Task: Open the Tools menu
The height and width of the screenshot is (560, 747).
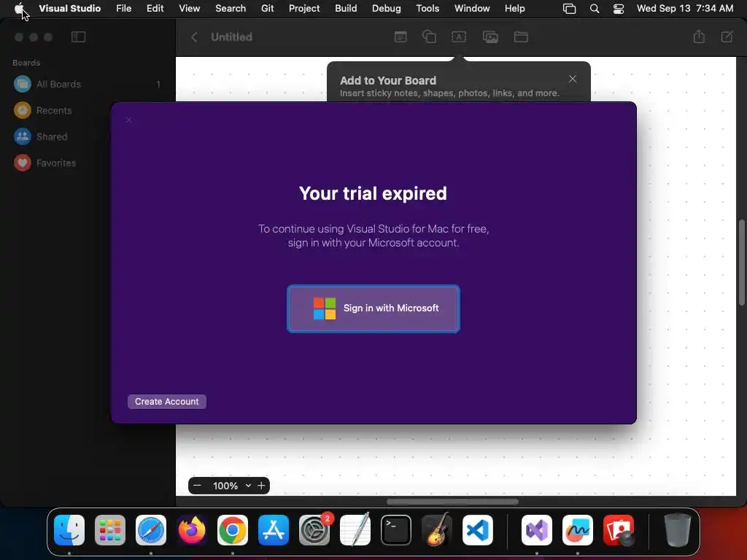Action: [427, 9]
